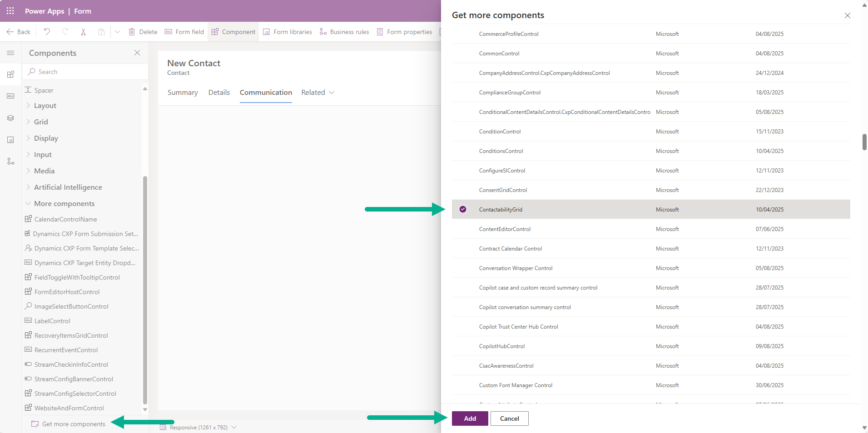Click the Add button
Image resolution: width=868 pixels, height=433 pixels.
(470, 418)
